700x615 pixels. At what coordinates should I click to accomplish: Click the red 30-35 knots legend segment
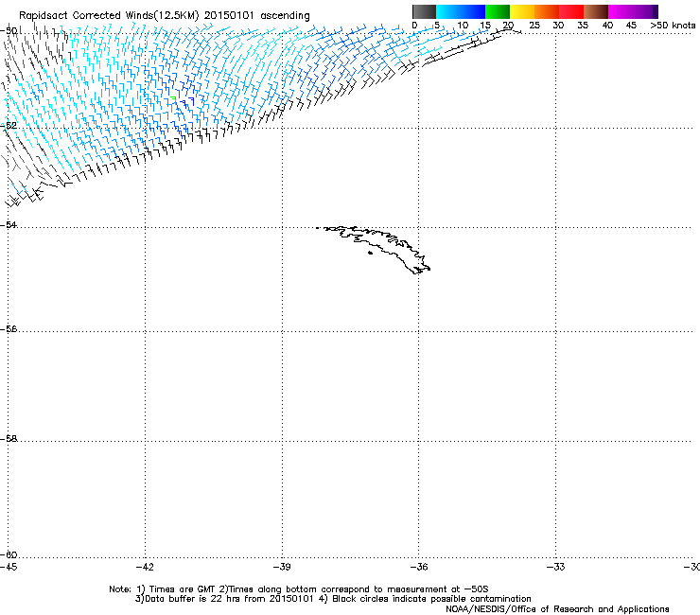pyautogui.click(x=571, y=11)
